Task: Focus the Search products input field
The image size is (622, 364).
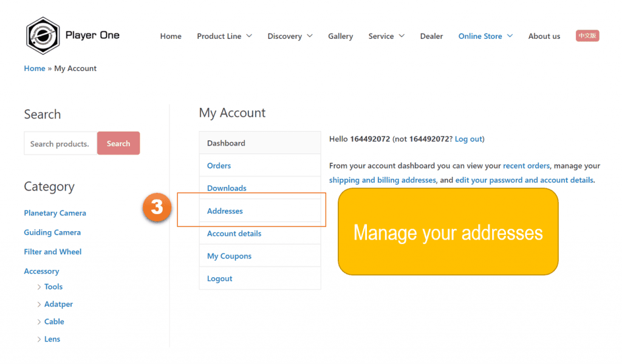Action: (60, 144)
